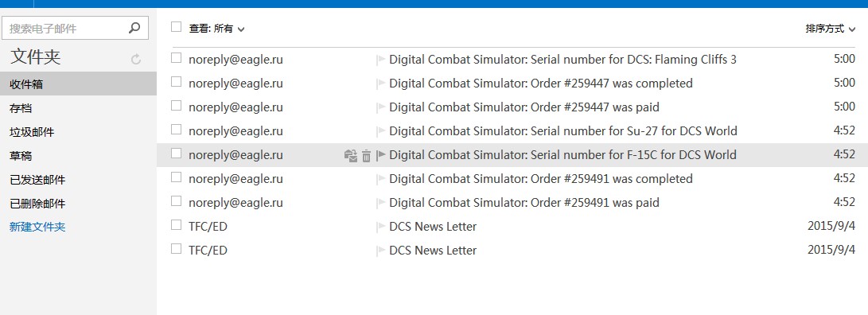Select the Flaming Cliffs 3 email checkbox
868x315 pixels.
pos(176,57)
